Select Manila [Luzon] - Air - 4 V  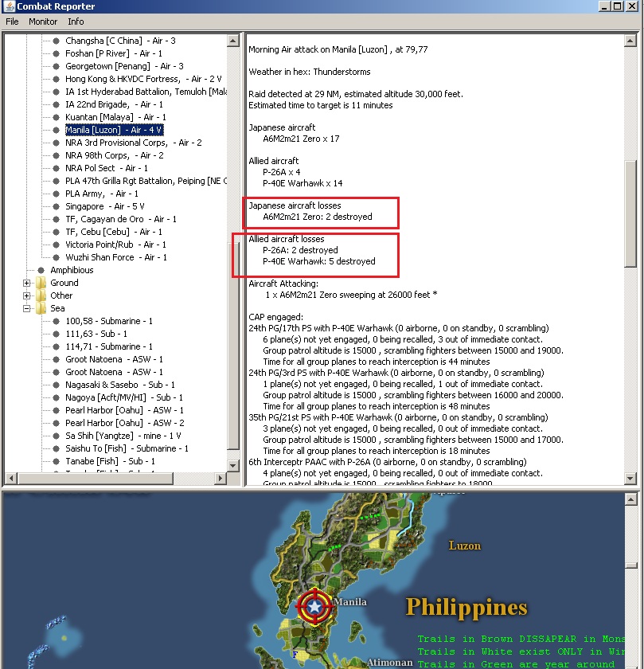pos(114,130)
